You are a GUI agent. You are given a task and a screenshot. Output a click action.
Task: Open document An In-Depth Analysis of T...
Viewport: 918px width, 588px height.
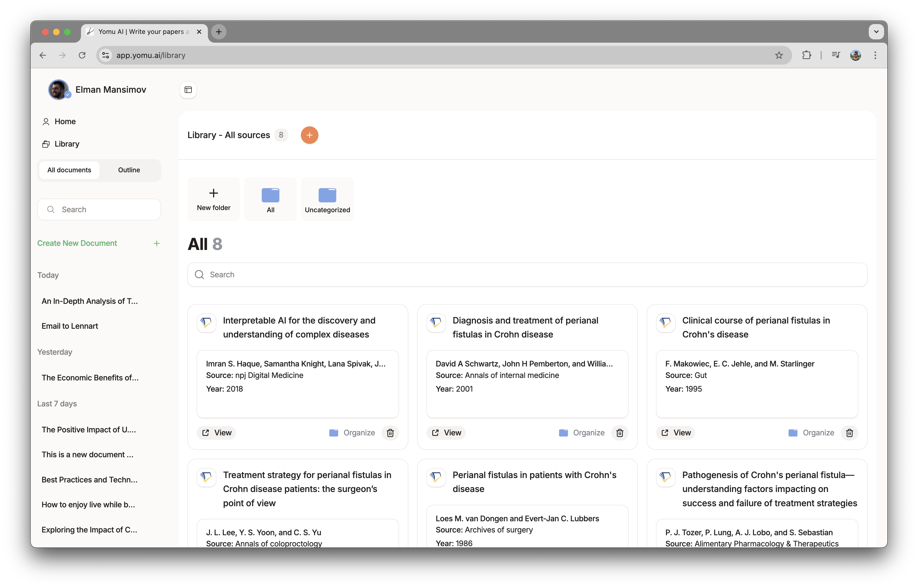point(90,301)
